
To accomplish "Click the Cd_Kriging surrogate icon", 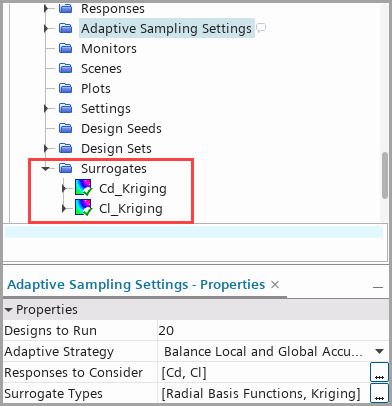I will pyautogui.click(x=83, y=188).
